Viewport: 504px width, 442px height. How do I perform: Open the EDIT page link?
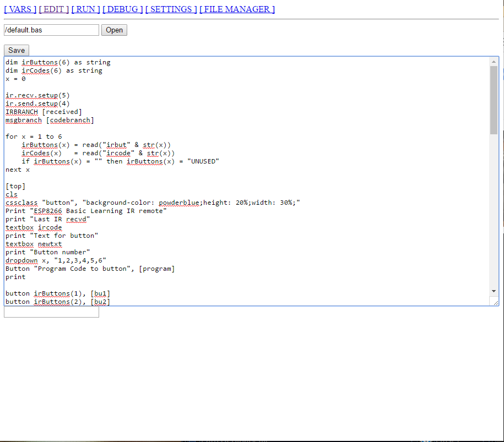pos(54,9)
